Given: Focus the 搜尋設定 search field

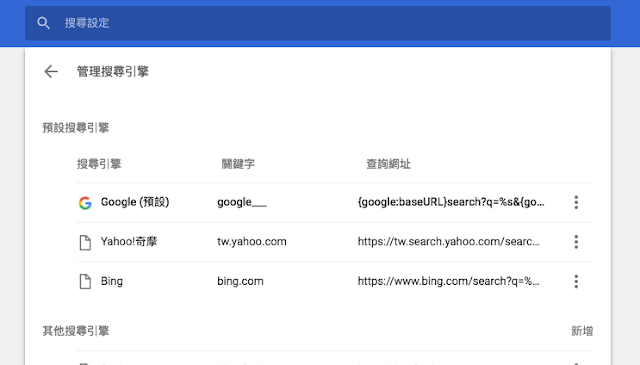Looking at the screenshot, I should tap(318, 23).
